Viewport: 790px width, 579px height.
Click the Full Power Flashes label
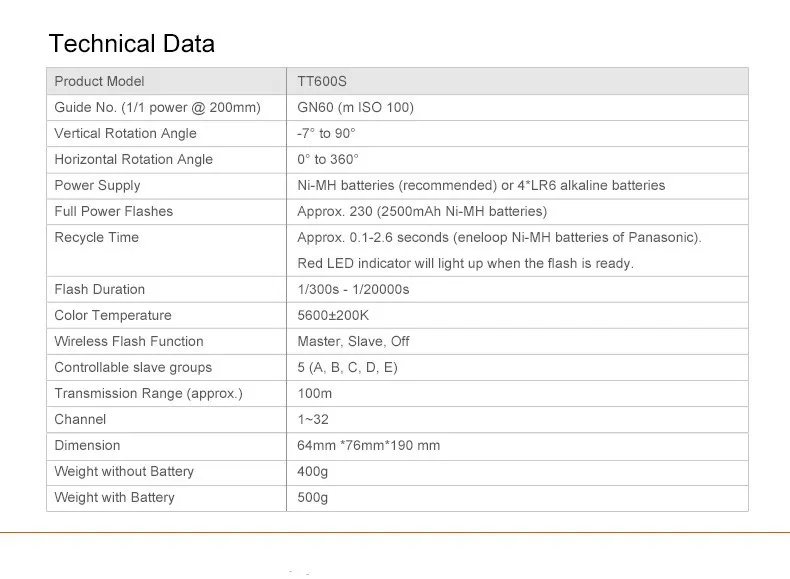pos(113,211)
